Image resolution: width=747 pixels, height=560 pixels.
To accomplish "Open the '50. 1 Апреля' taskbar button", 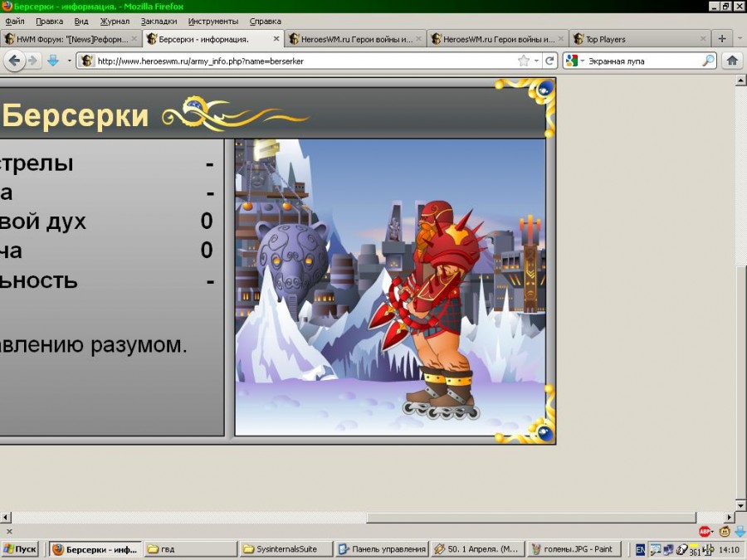I will [x=477, y=549].
